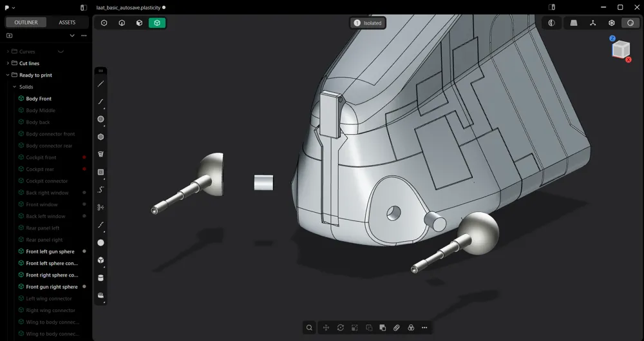Select the Box primitive tool
This screenshot has height=341, width=644.
[100, 260]
